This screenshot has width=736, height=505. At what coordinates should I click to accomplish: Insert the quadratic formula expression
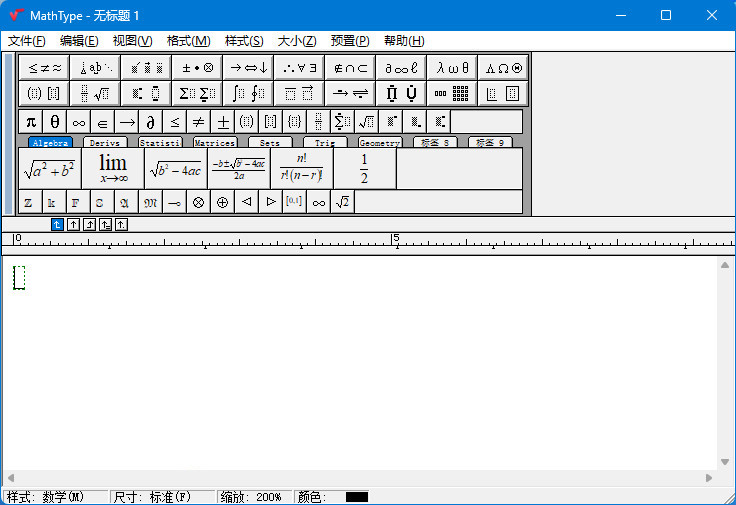(x=238, y=168)
